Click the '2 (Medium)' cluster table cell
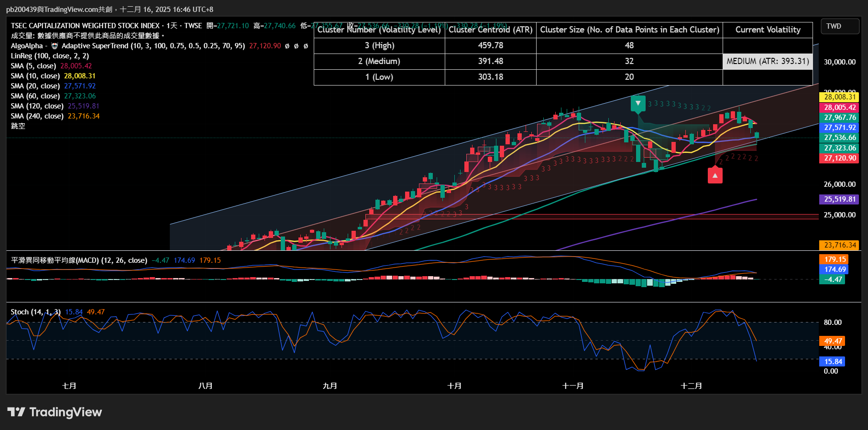The width and height of the screenshot is (868, 430). (x=379, y=61)
